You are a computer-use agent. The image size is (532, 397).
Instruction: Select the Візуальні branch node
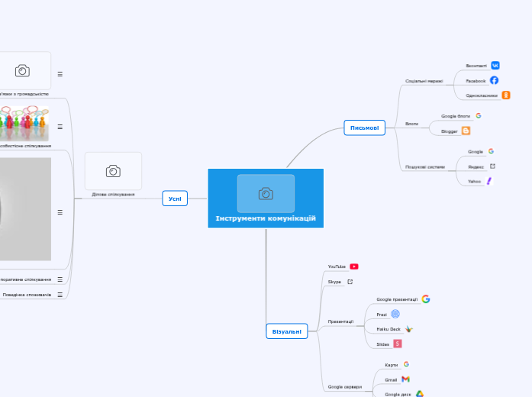click(287, 331)
